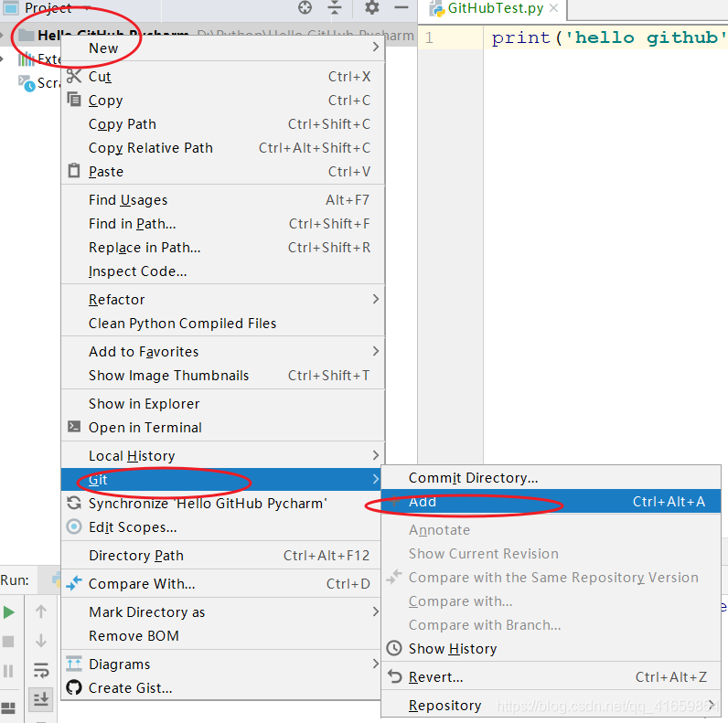Choose Copy Relative Path
The height and width of the screenshot is (723, 728).
click(x=223, y=147)
